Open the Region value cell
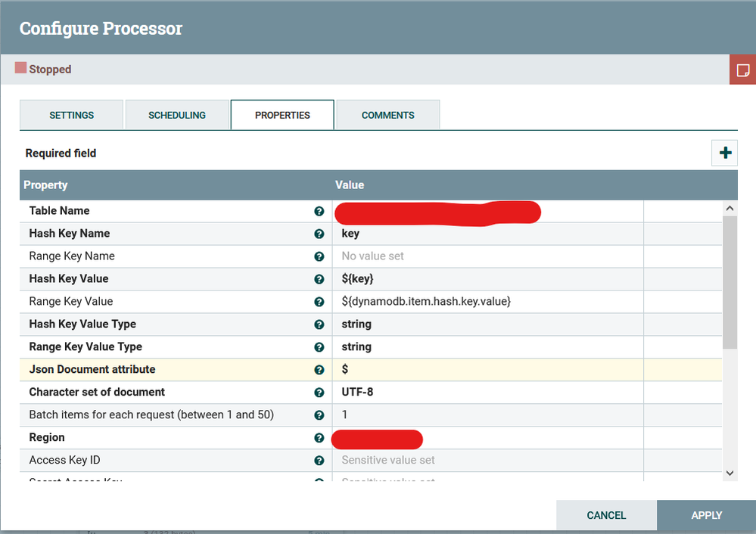Screen dimensions: 756x534 (x=487, y=438)
